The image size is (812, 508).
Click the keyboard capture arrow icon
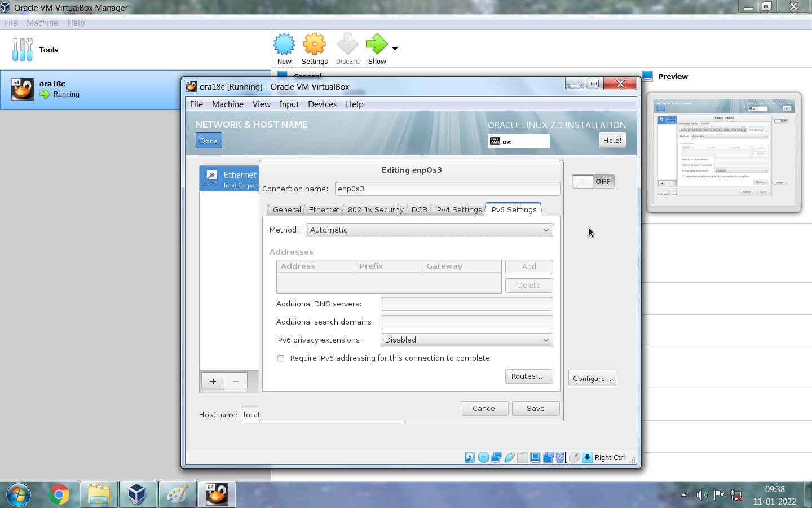588,457
